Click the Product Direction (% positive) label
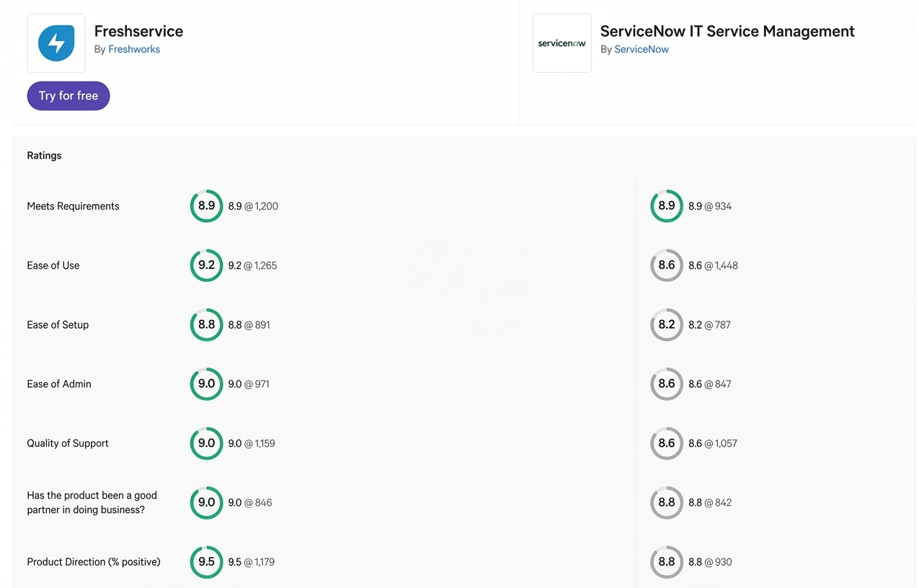919x588 pixels. click(x=94, y=562)
